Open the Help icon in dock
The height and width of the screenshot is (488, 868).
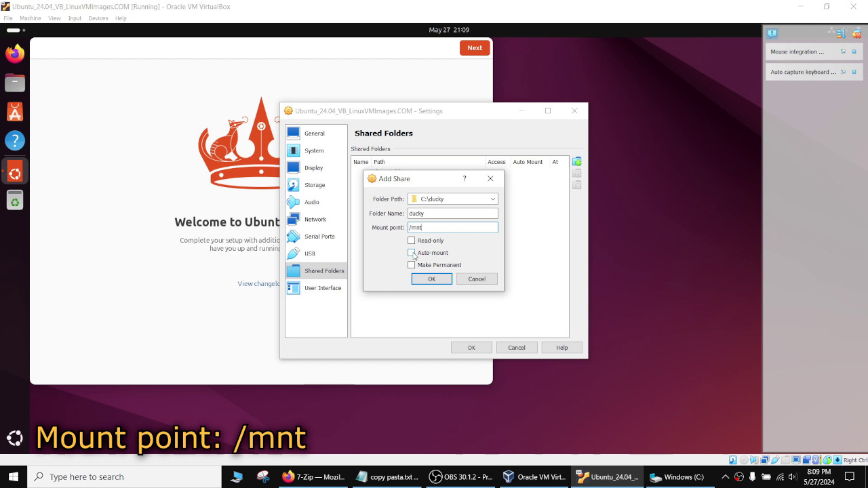click(15, 141)
